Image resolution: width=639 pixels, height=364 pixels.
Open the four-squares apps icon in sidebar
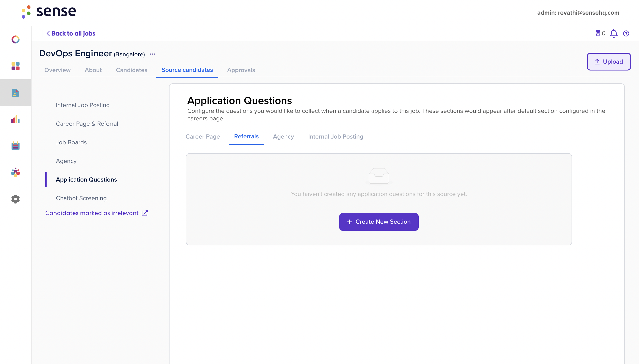pos(16,66)
